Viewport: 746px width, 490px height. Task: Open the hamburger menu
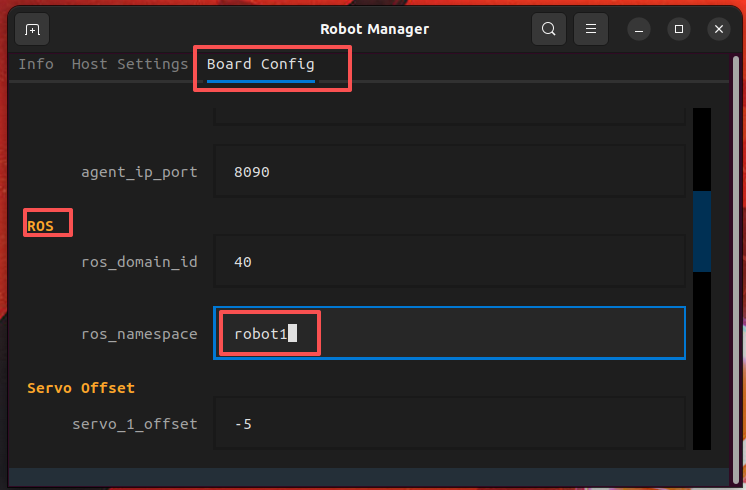(x=591, y=29)
